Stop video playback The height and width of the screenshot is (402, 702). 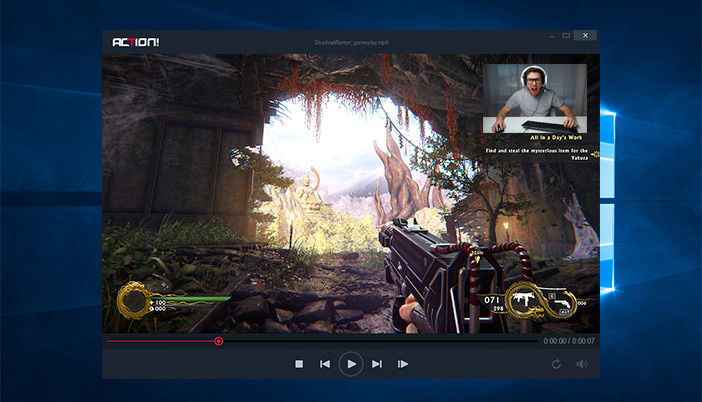click(x=299, y=364)
